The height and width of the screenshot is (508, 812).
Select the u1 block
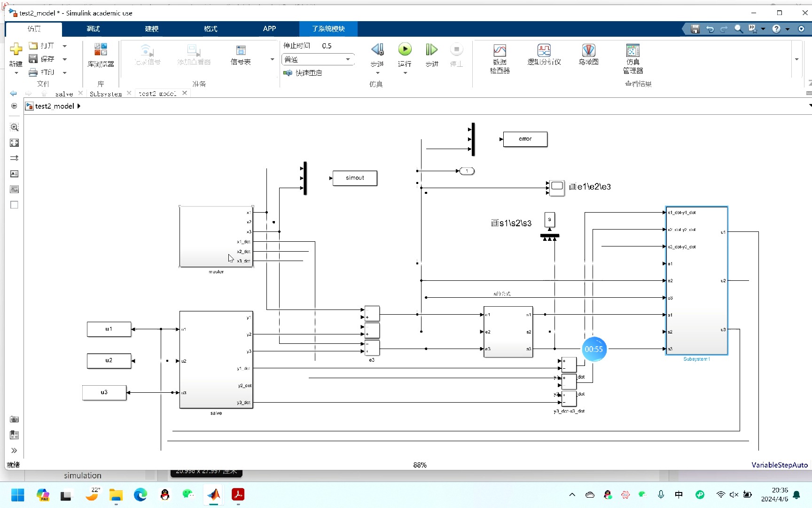(109, 329)
